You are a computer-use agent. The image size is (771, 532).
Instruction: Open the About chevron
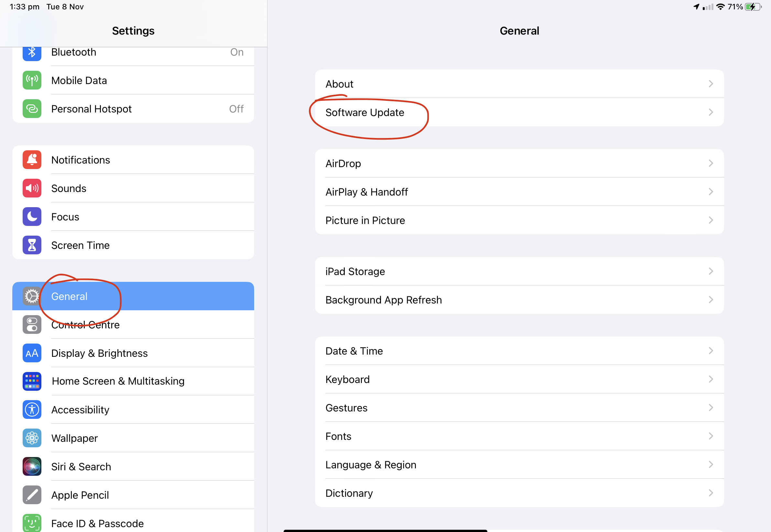pos(711,84)
